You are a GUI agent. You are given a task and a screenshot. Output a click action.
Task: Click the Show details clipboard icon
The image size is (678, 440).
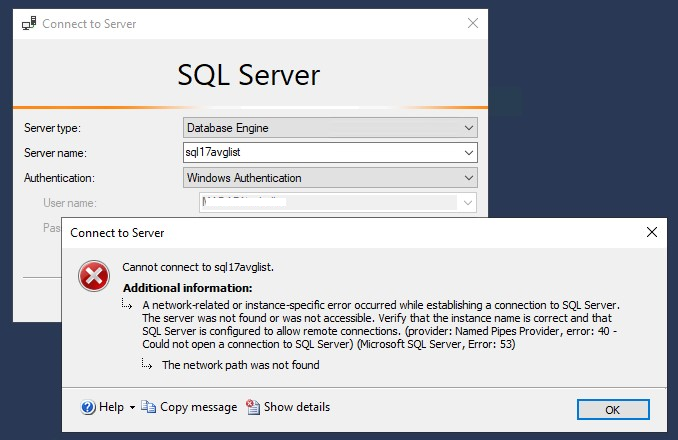[x=253, y=407]
